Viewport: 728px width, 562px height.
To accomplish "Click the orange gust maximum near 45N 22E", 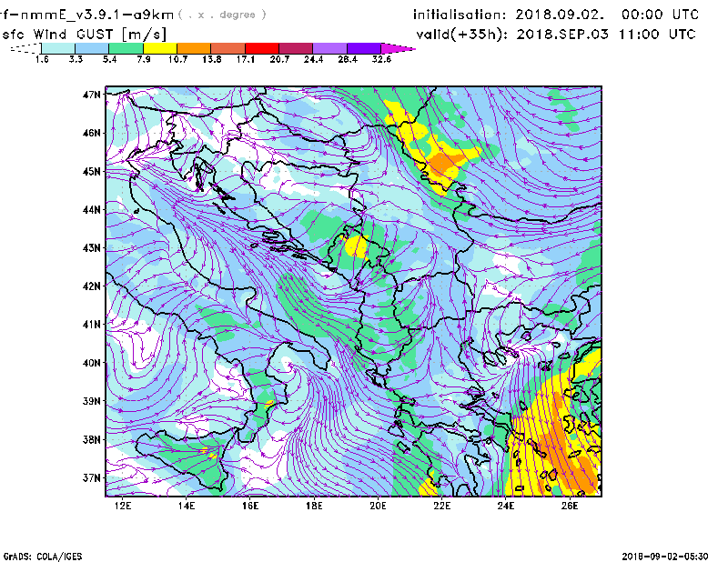I will click(442, 165).
